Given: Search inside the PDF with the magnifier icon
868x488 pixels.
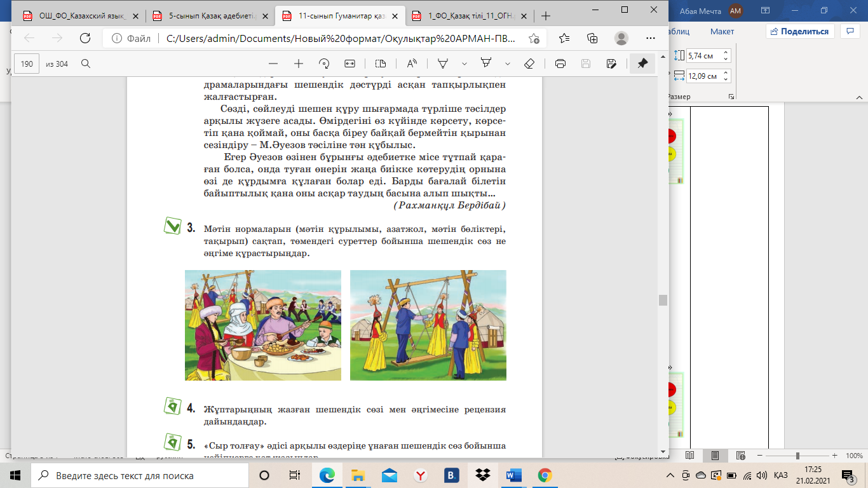Looking at the screenshot, I should coord(85,64).
